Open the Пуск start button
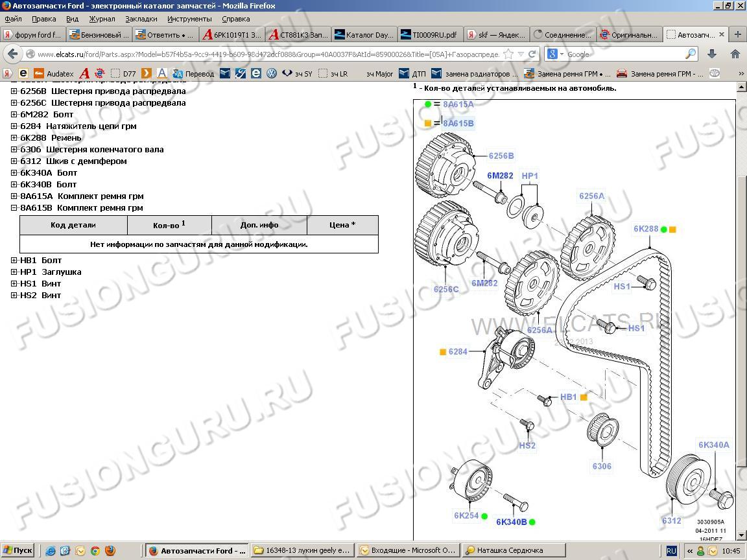 coord(18,550)
